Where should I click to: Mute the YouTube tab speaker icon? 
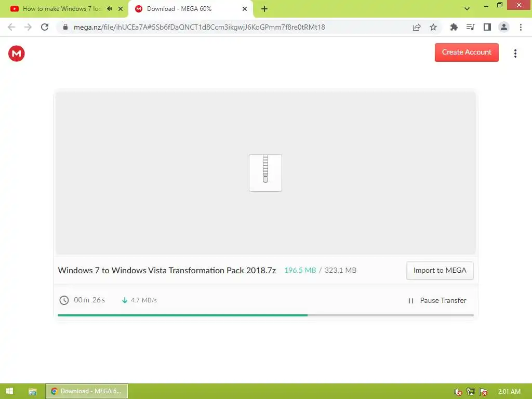[109, 9]
